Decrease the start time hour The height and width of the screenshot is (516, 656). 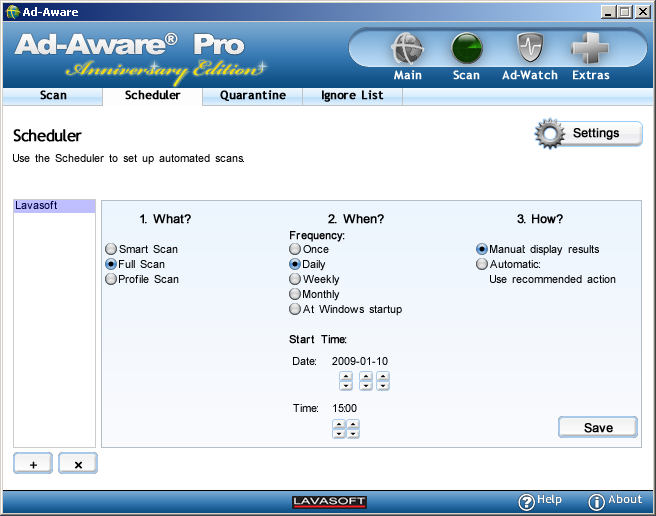[339, 434]
